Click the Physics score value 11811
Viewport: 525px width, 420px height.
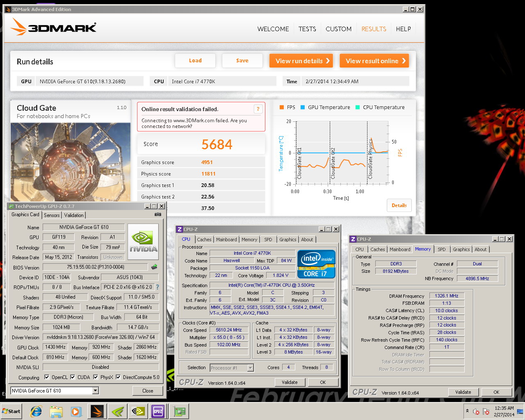(x=208, y=174)
